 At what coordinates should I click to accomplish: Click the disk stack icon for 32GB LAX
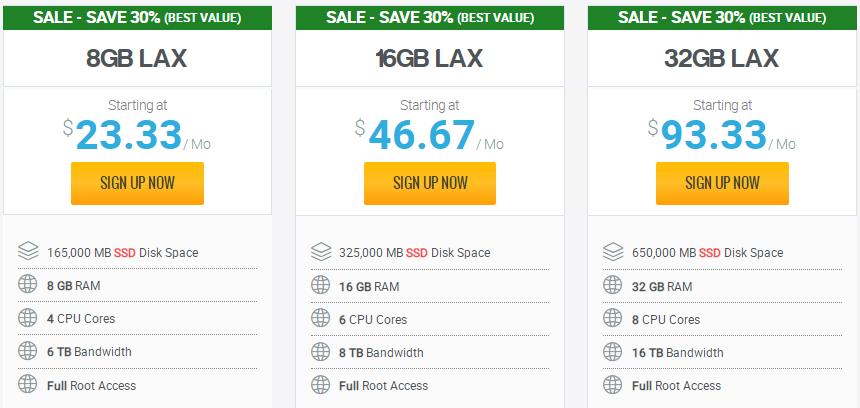click(x=612, y=252)
